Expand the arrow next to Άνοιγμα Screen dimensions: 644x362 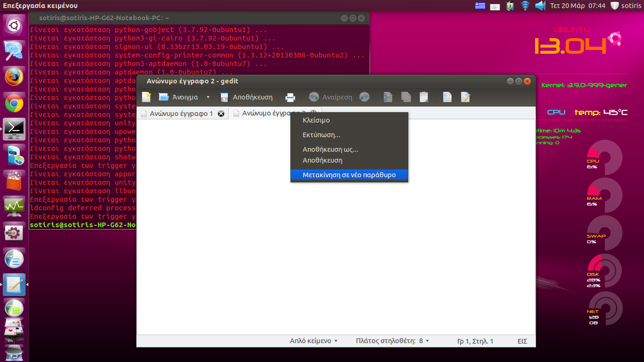[208, 98]
